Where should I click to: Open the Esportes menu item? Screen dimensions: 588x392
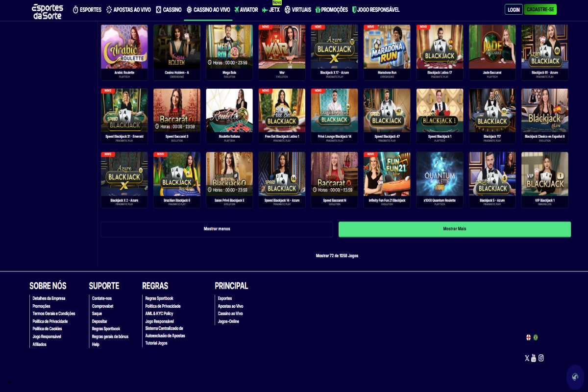tap(87, 10)
